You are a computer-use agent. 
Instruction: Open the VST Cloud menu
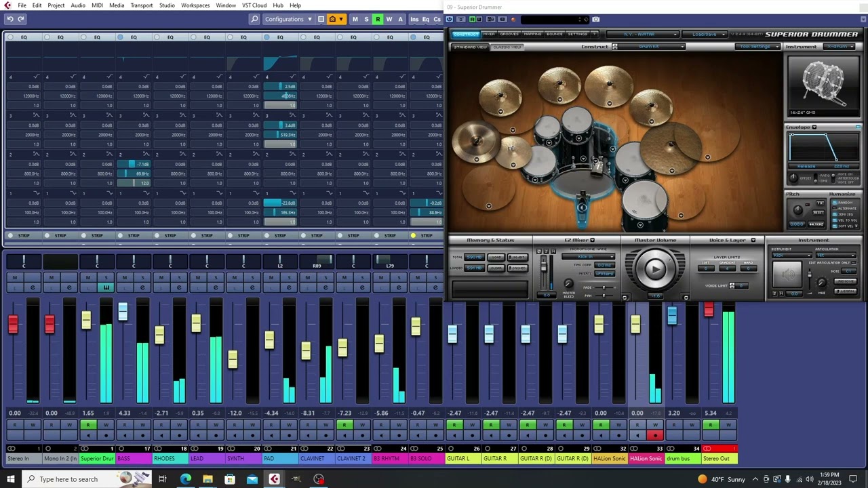[254, 5]
